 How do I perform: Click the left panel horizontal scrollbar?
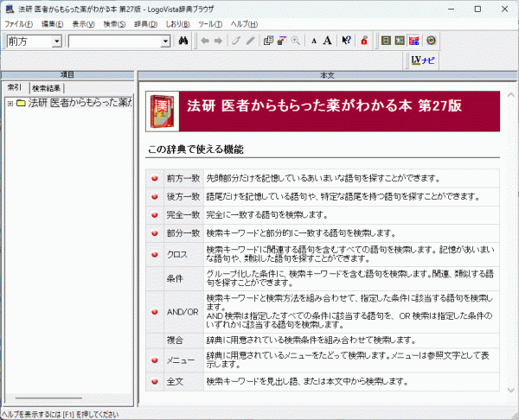[48, 398]
